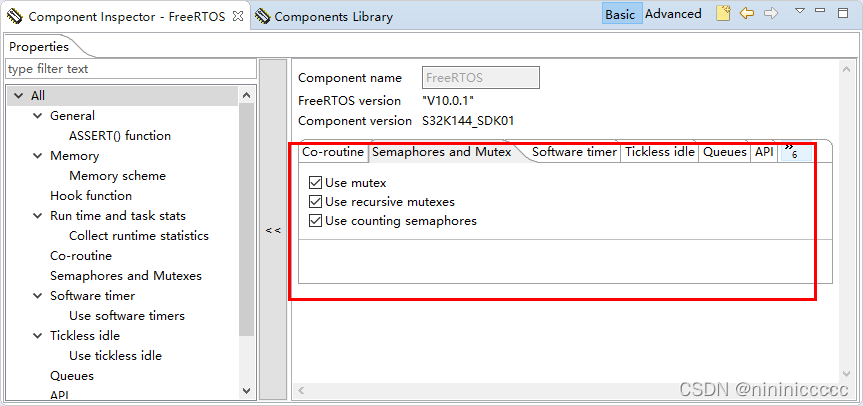Show the 6 hidden tabs overflow list
Viewport: 863px width, 406px height.
796,152
